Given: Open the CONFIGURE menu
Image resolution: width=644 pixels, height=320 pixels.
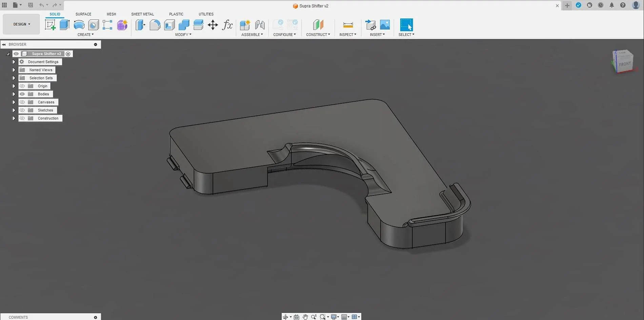Looking at the screenshot, I should [x=284, y=35].
